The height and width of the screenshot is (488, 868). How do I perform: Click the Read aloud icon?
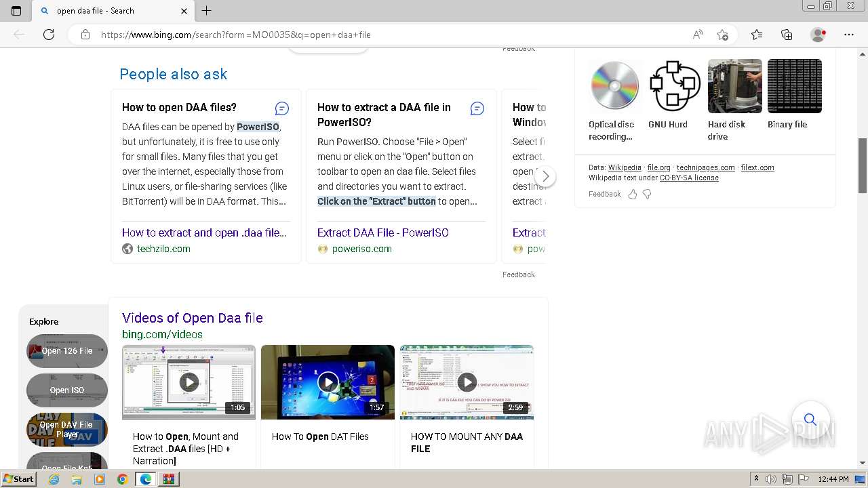pos(698,35)
